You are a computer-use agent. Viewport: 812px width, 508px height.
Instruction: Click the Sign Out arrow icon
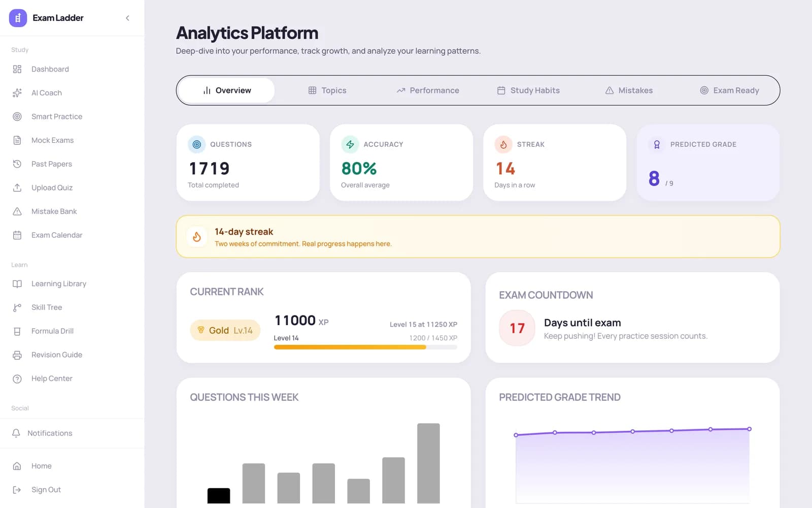[17, 490]
